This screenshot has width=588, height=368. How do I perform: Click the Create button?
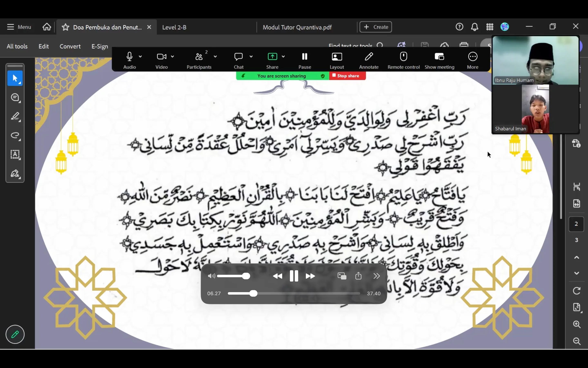[376, 27]
